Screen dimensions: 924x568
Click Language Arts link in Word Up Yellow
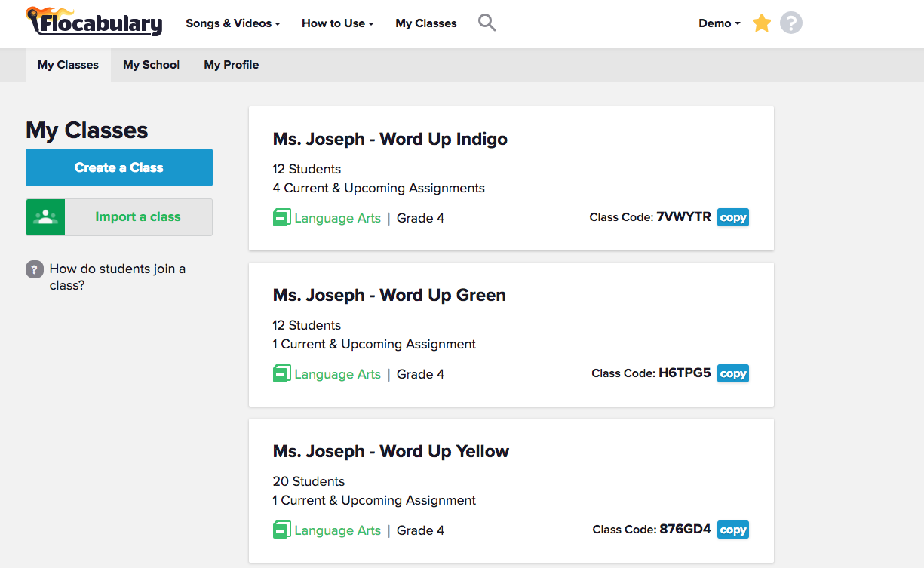click(337, 530)
